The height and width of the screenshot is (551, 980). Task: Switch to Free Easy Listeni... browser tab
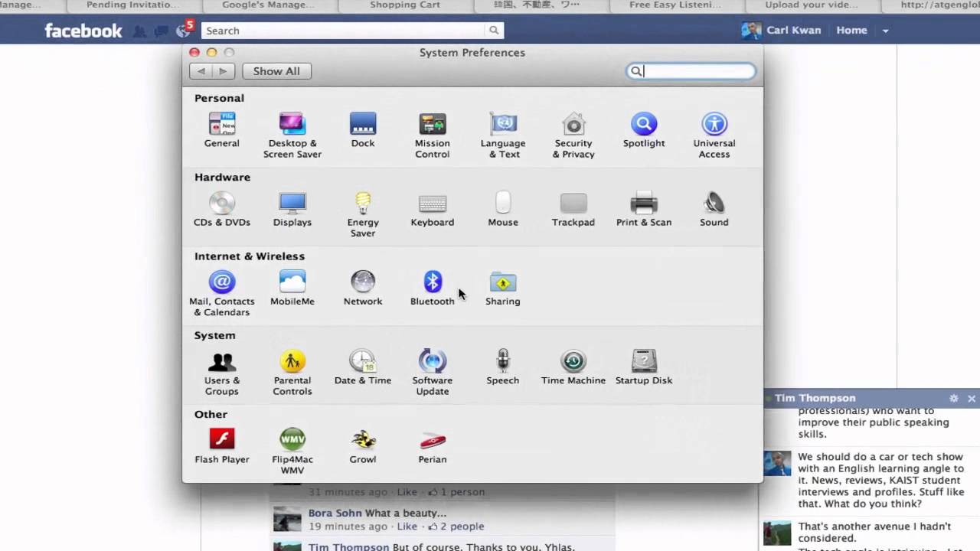coord(675,5)
